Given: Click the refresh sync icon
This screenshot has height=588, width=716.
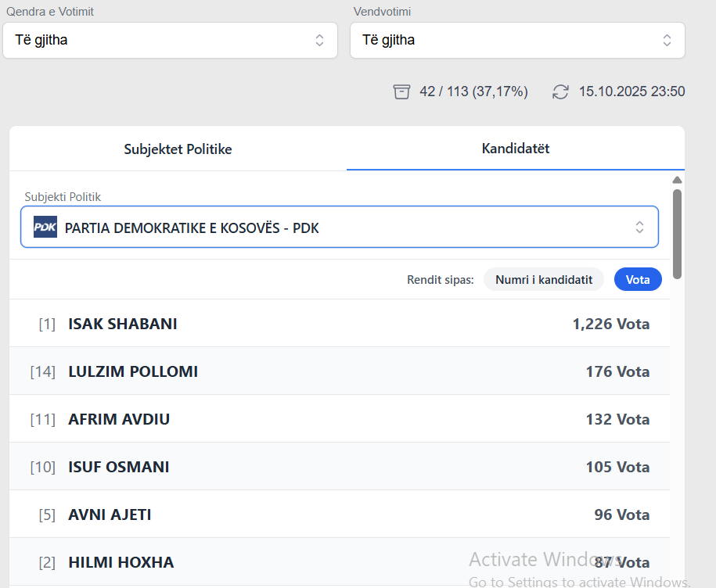Looking at the screenshot, I should (560, 91).
